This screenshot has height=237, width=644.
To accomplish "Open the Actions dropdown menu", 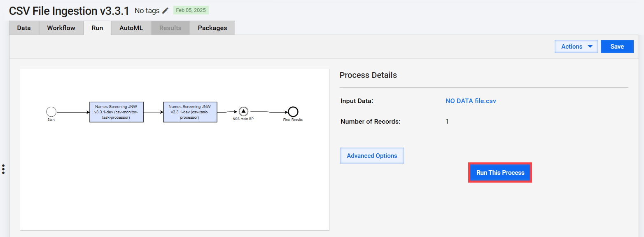I will (576, 47).
